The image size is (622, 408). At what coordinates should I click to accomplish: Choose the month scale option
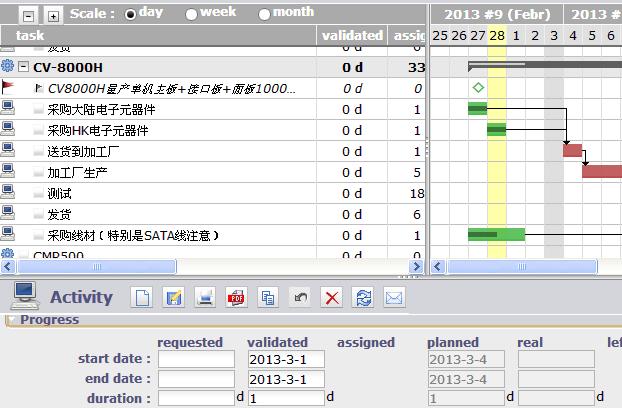[265, 14]
